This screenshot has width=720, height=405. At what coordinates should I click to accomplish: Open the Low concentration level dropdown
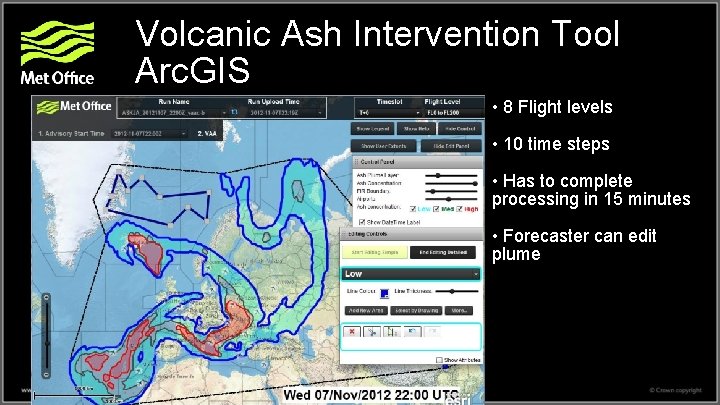[411, 274]
